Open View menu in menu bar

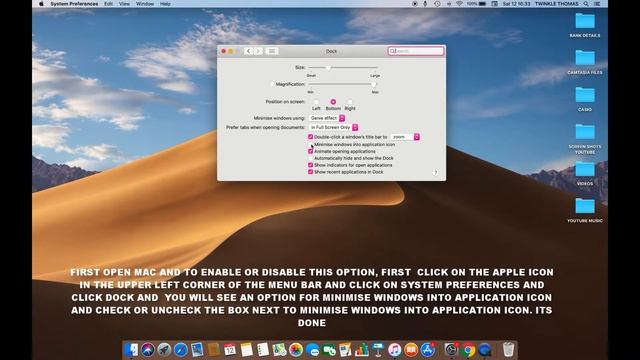(124, 4)
